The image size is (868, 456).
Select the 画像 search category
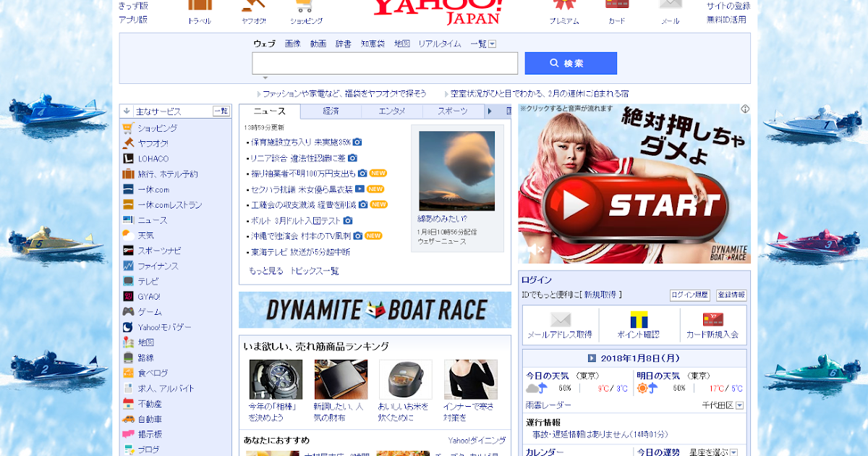click(x=292, y=44)
